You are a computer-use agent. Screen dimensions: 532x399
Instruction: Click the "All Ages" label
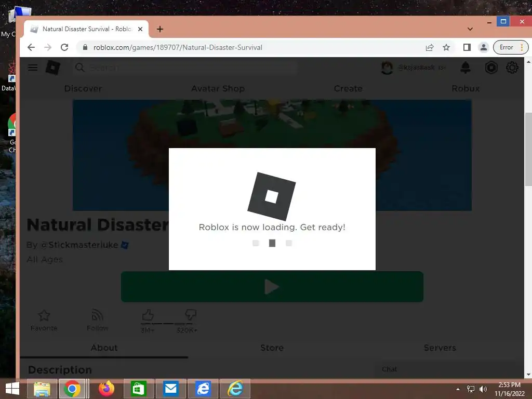[x=45, y=260]
